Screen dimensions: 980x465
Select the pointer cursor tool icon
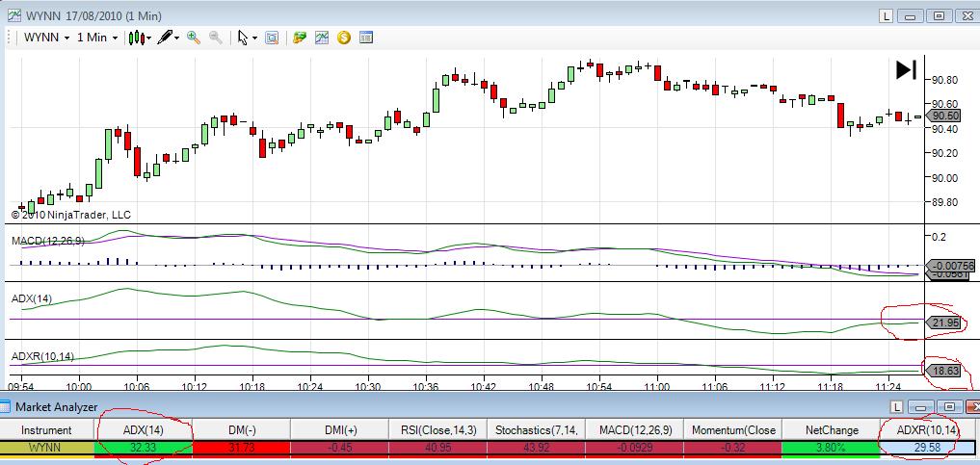[x=243, y=38]
